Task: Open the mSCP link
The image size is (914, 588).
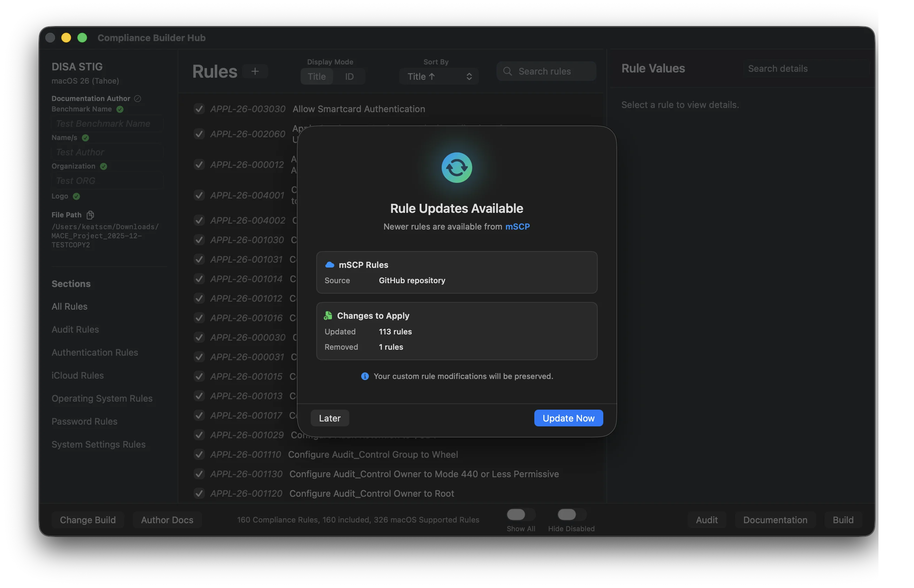Action: tap(517, 226)
